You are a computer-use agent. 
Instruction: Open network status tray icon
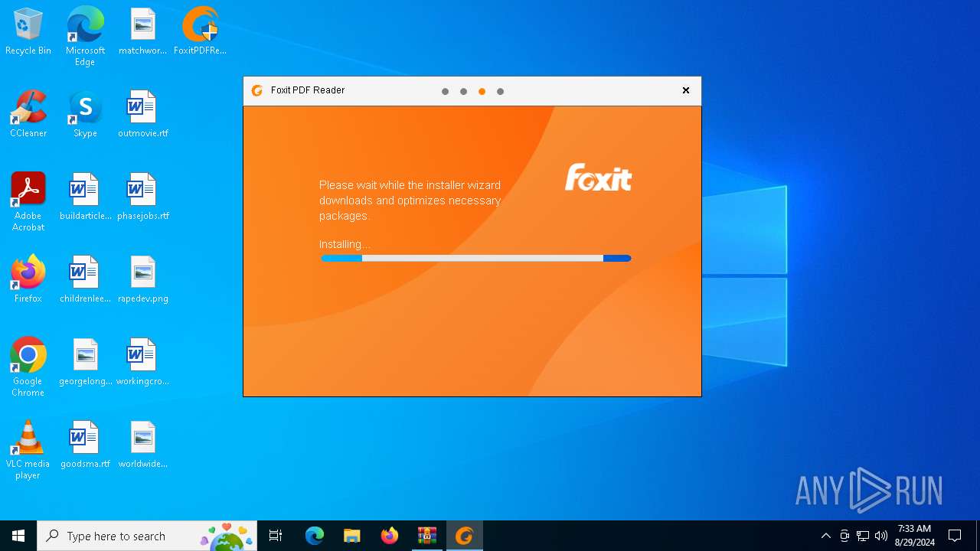point(863,536)
